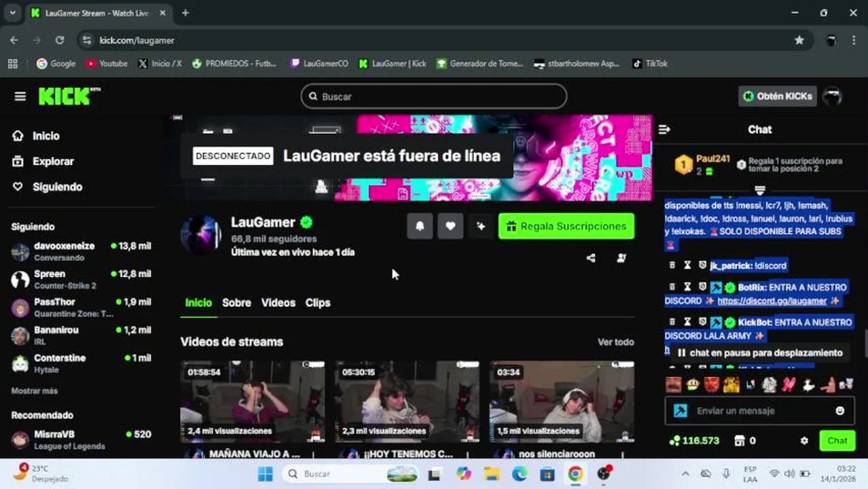Click Regala Suscripciones button
This screenshot has height=489, width=868.
point(566,226)
